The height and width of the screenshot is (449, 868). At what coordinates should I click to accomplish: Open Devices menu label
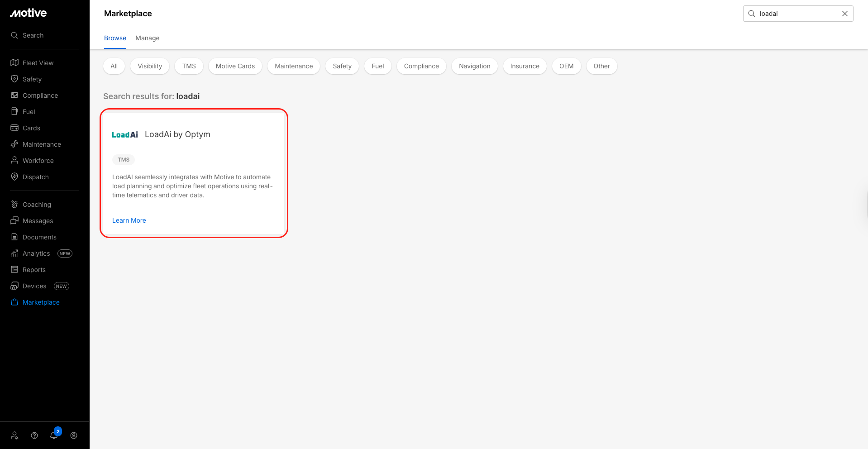[34, 286]
